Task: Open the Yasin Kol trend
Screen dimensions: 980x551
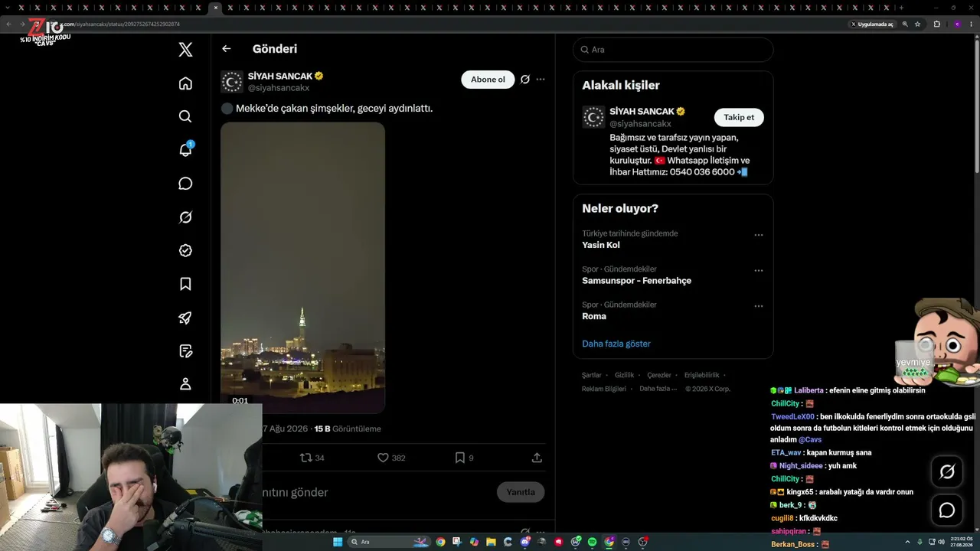Action: 601,245
